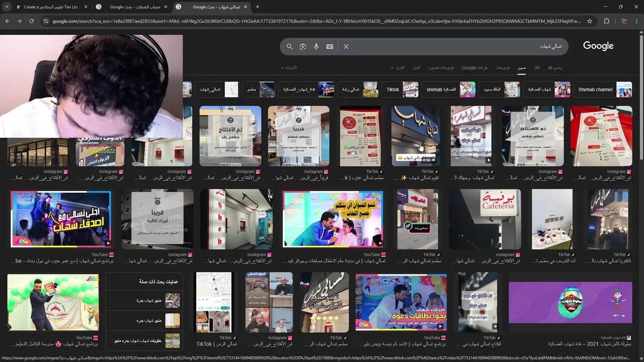Reload the page with the refresh icon
644x362 pixels.
[32, 21]
